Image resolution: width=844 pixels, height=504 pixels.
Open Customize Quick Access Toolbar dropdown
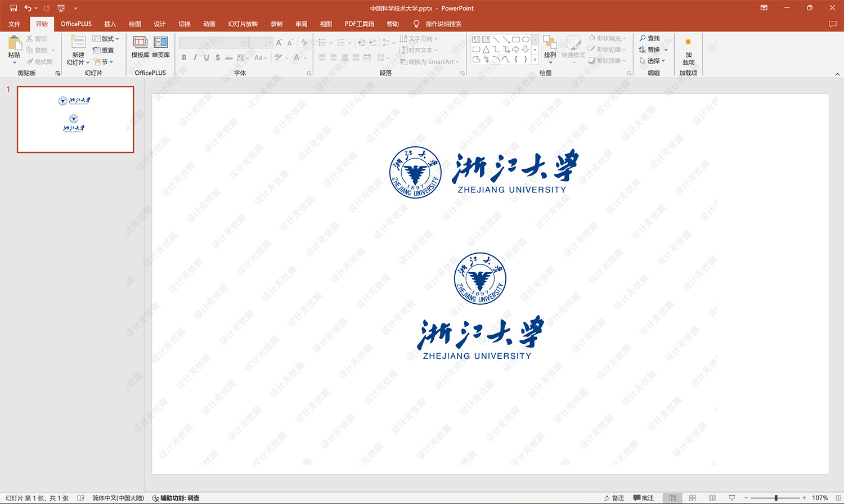[75, 8]
